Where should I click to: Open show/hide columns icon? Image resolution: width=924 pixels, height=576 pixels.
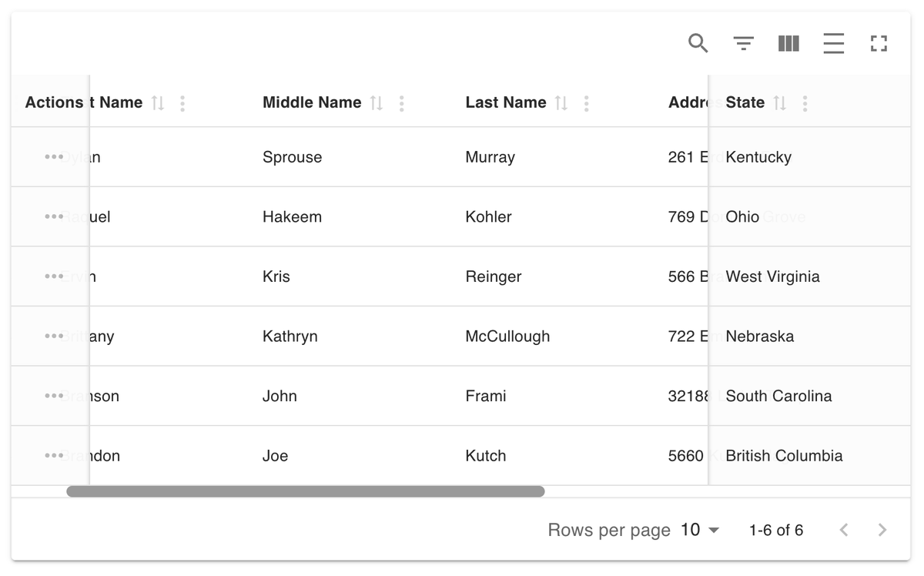(788, 43)
